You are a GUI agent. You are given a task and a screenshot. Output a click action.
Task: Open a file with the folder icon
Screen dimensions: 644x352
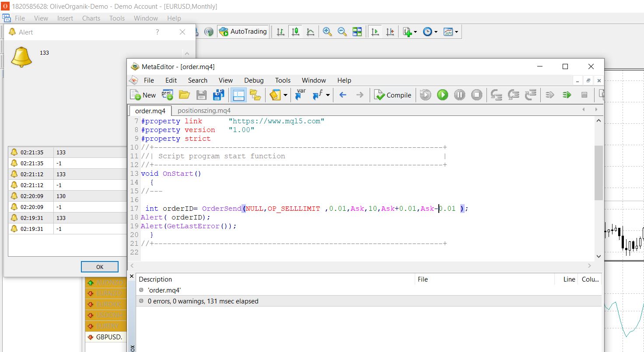click(x=184, y=95)
